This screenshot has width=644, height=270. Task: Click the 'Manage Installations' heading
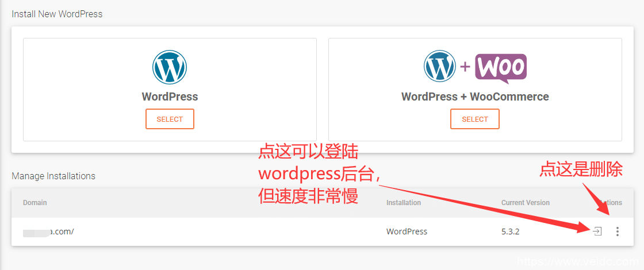click(x=53, y=176)
